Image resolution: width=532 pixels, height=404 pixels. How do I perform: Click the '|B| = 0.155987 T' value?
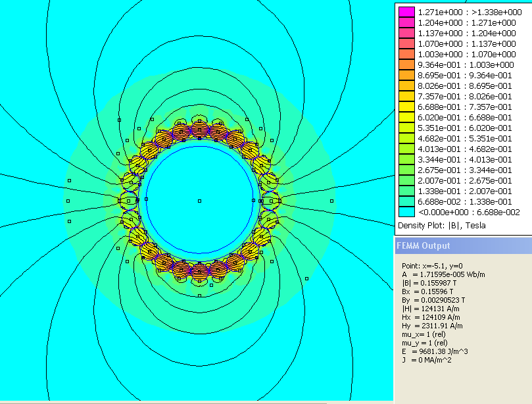[429, 283]
